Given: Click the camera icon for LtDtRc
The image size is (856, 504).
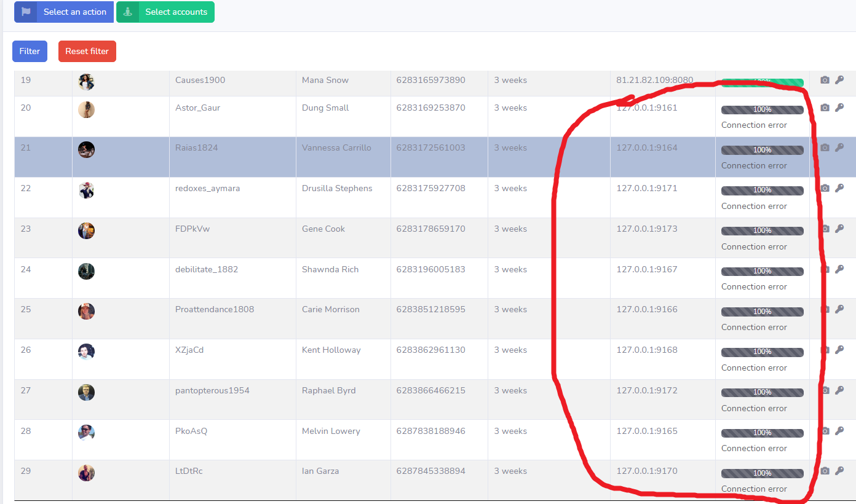Looking at the screenshot, I should click(825, 471).
